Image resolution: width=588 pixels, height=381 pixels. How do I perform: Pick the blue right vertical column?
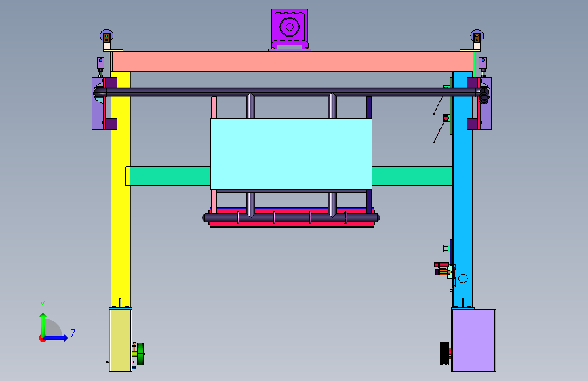point(463,189)
